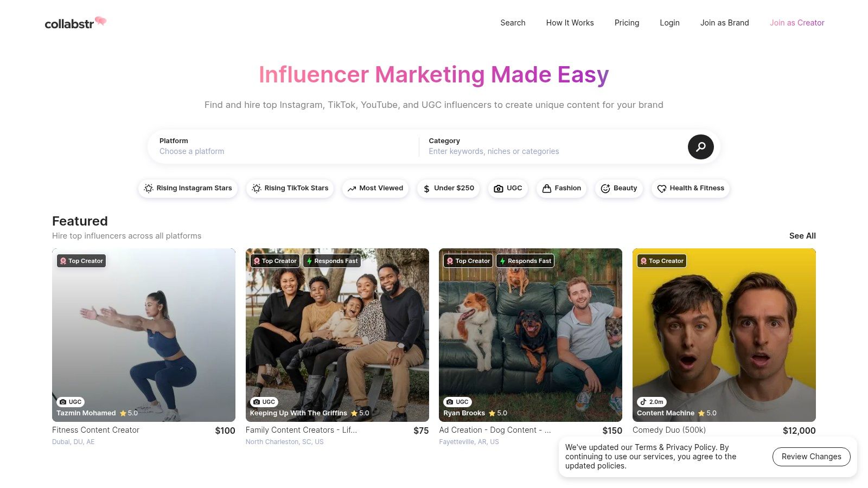Click the Beauty smiley icon
The height and width of the screenshot is (488, 868).
tap(605, 189)
